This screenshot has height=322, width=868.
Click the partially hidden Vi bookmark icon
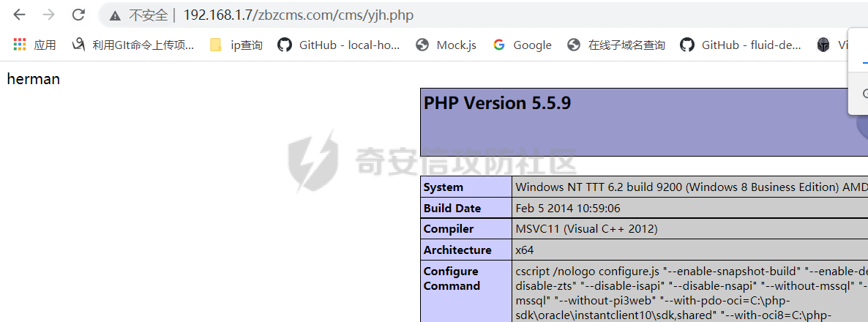pyautogui.click(x=823, y=45)
